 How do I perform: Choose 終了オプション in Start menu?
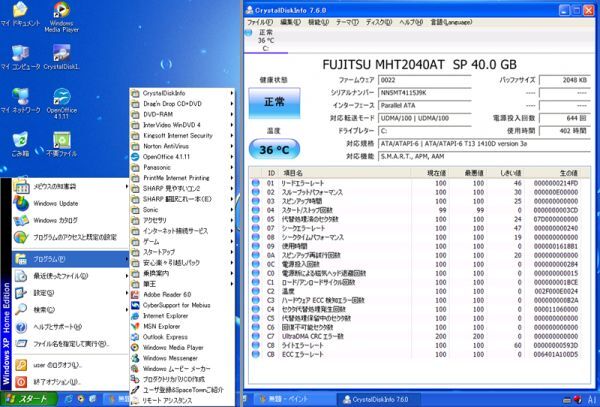tap(71, 382)
